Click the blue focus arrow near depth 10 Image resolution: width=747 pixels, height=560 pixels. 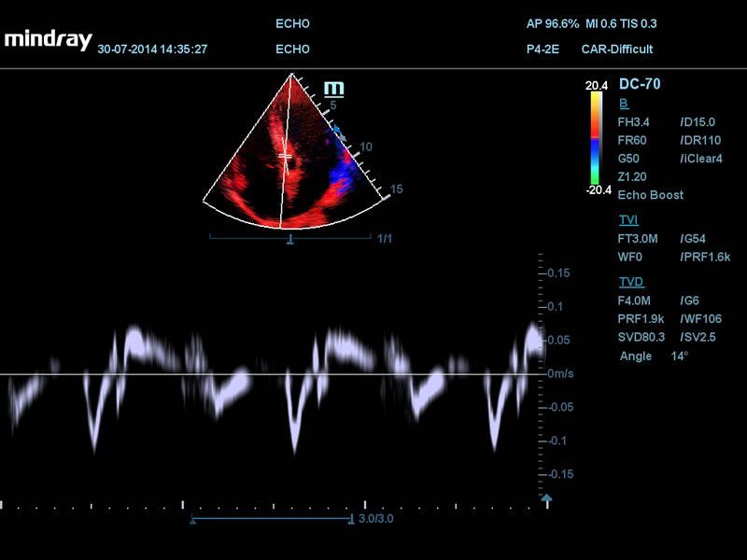[337, 129]
